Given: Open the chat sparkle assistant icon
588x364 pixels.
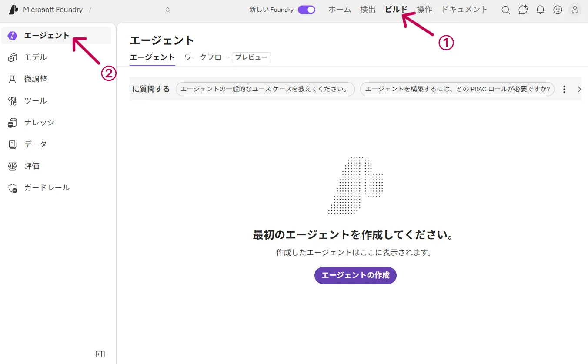Looking at the screenshot, I should coord(523,10).
